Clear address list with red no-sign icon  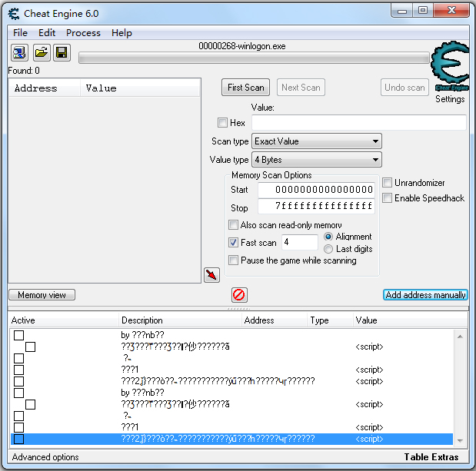tap(239, 295)
